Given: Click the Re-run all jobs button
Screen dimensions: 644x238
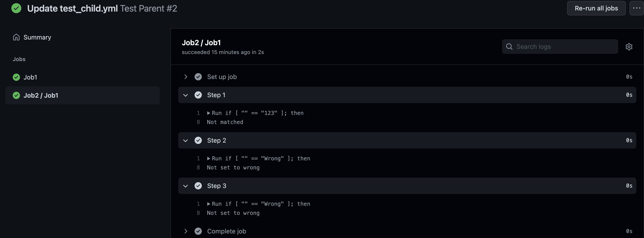Looking at the screenshot, I should point(596,8).
